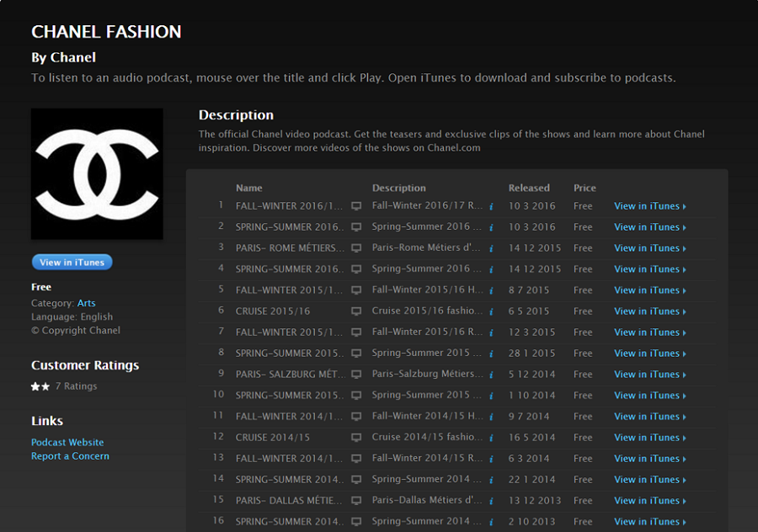Select episode title CRUISE 2014/15
The width and height of the screenshot is (758, 532).
coord(273,438)
